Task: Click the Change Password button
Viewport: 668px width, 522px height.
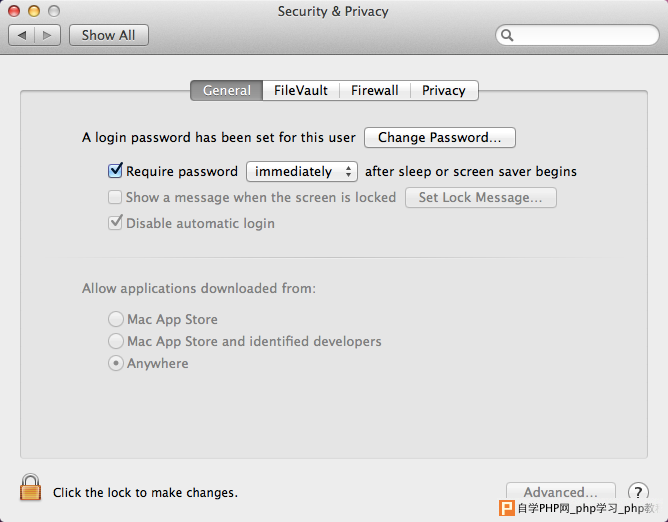Action: [440, 138]
